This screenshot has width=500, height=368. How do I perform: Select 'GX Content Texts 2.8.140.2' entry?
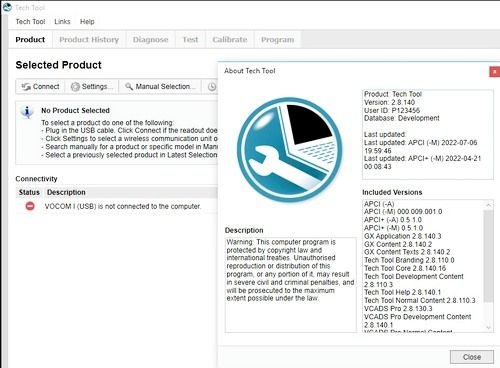pos(407,252)
